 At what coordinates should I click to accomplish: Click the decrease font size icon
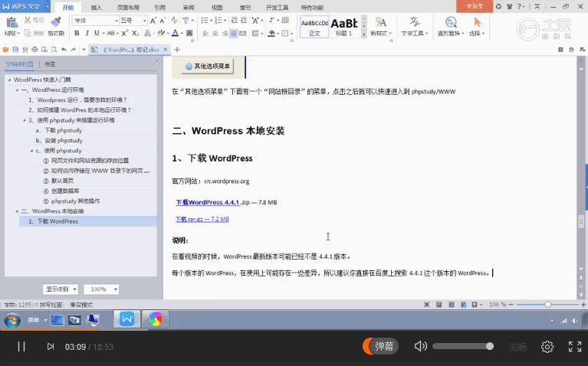[163, 21]
